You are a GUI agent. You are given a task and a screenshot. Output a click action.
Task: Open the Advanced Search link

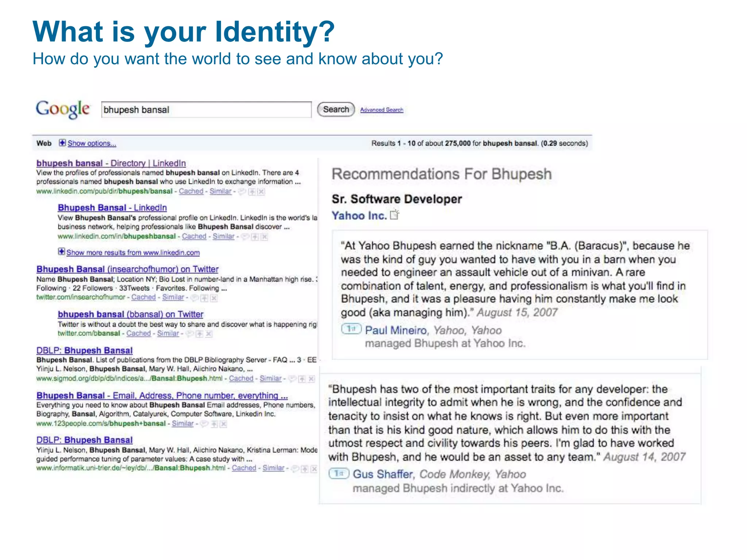382,110
